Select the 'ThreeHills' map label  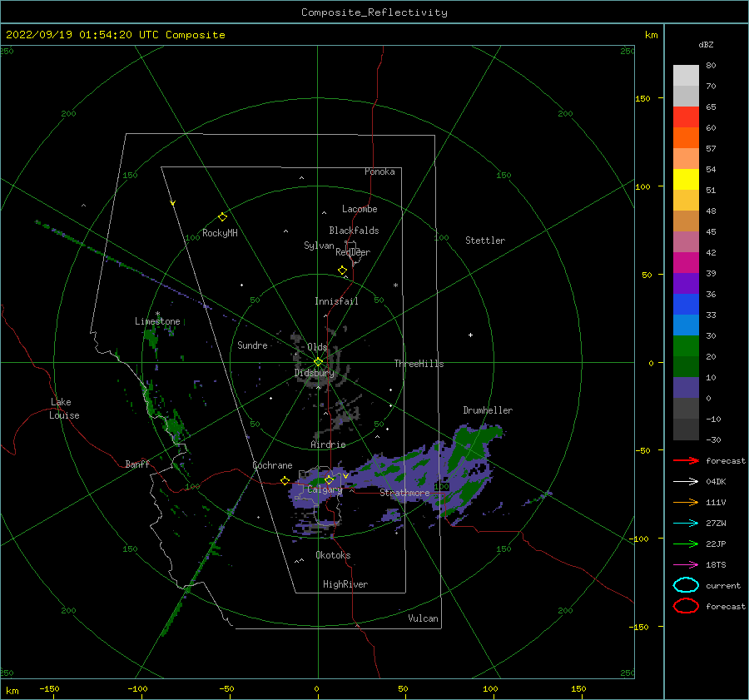click(x=419, y=364)
